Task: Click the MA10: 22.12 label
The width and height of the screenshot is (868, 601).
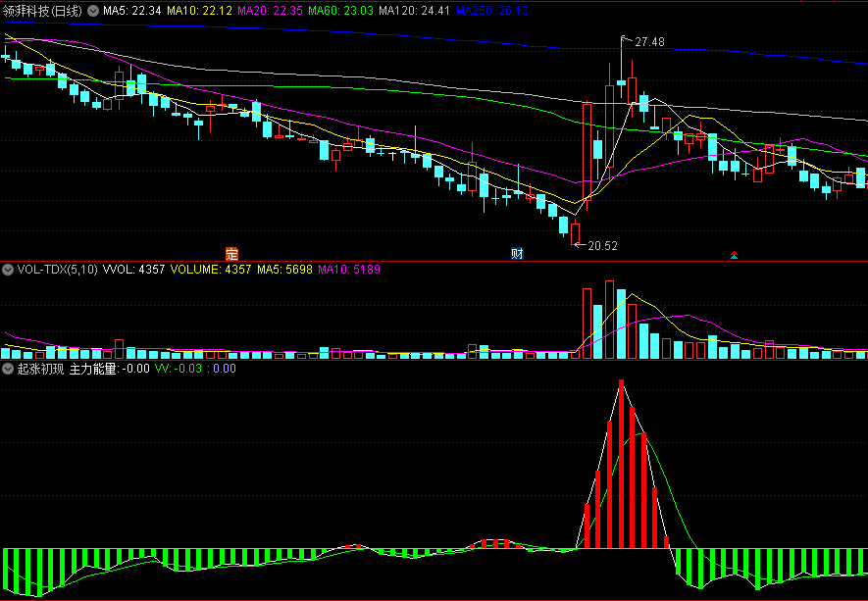Action: 199,11
